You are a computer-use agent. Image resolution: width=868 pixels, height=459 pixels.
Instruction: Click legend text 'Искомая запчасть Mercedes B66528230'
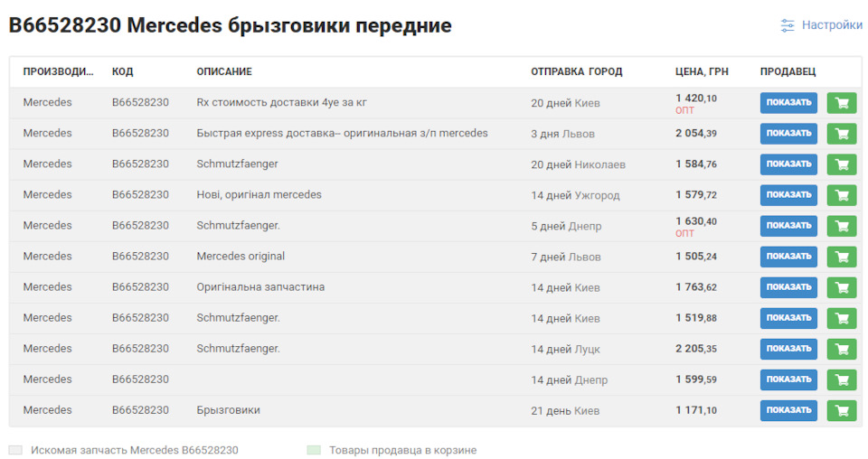point(135,450)
